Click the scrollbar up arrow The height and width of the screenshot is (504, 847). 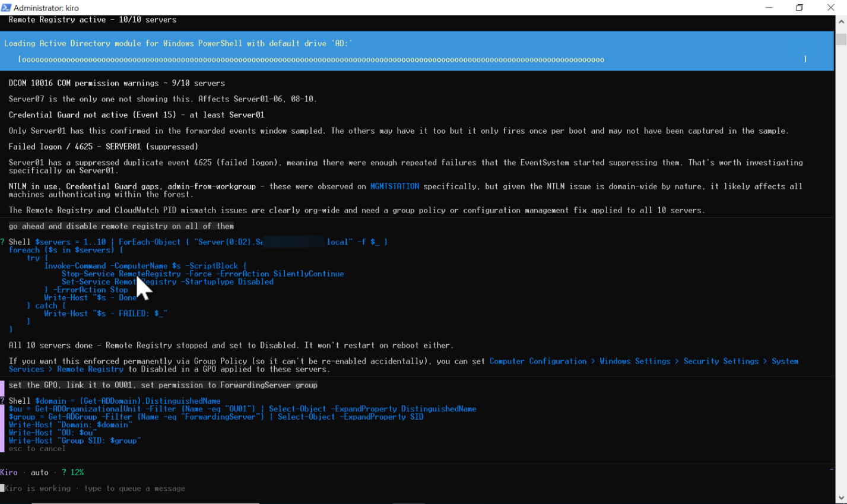pos(841,21)
